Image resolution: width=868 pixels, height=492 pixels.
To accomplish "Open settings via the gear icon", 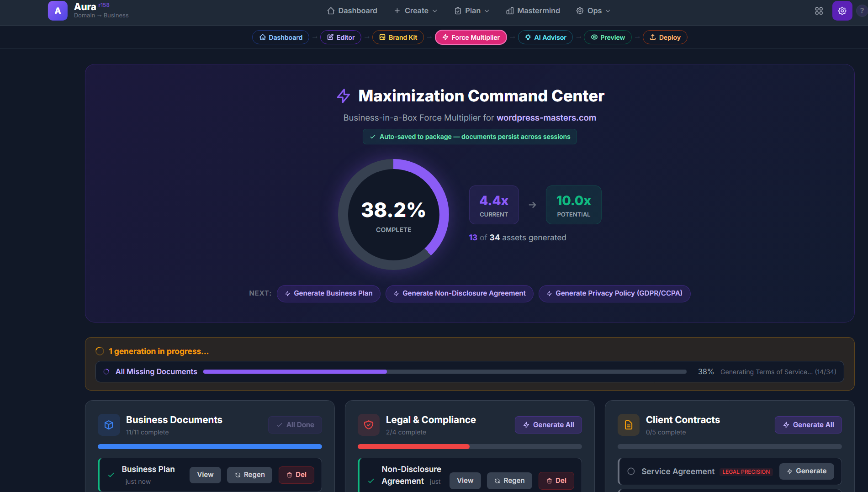I will pyautogui.click(x=842, y=11).
